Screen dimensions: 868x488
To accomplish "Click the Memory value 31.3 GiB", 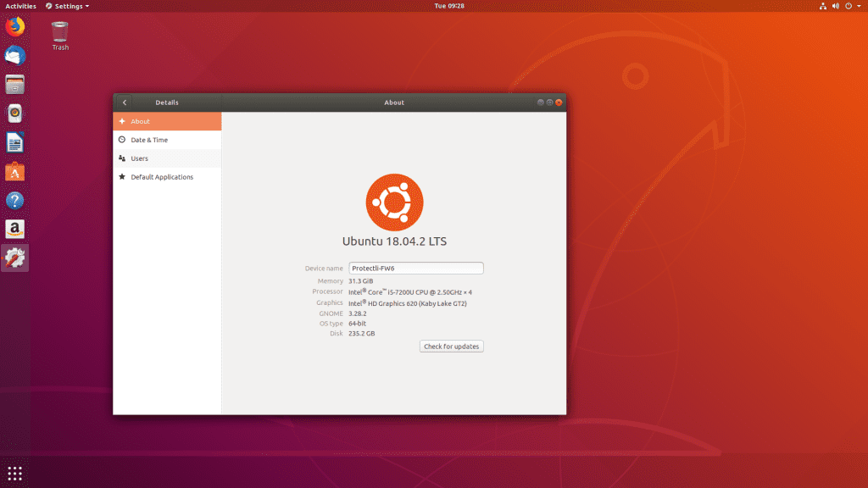I will (360, 281).
